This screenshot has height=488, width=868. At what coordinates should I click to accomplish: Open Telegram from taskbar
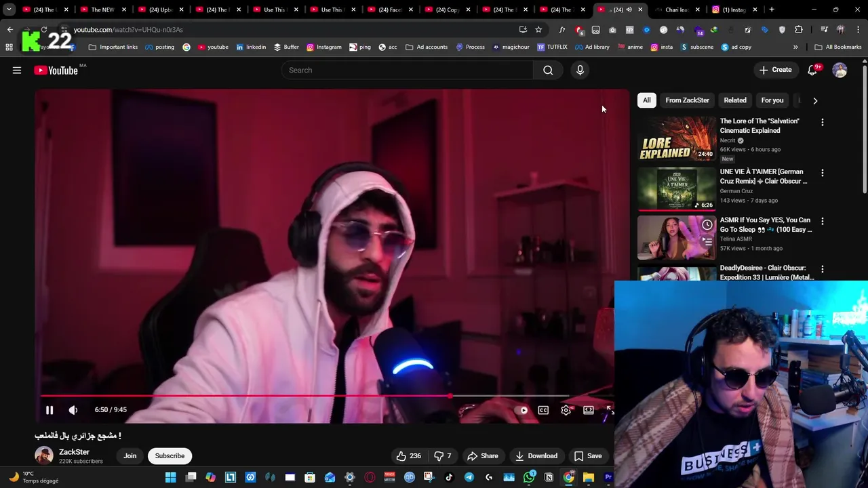469,477
